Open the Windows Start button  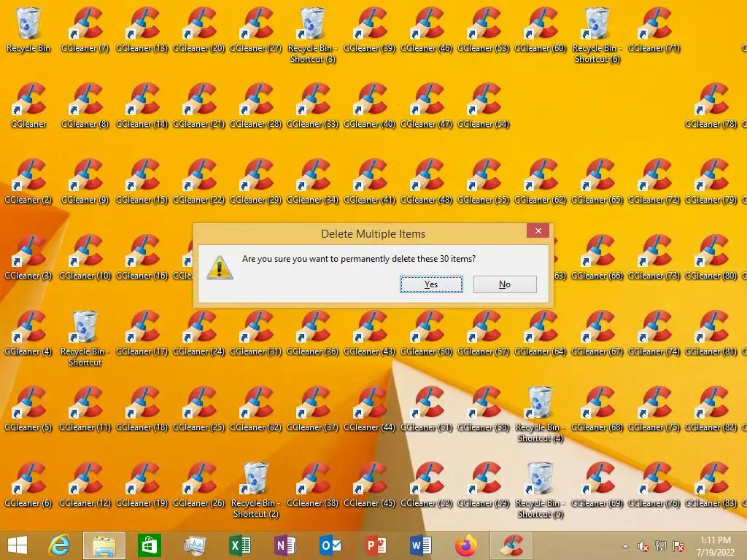(18, 545)
